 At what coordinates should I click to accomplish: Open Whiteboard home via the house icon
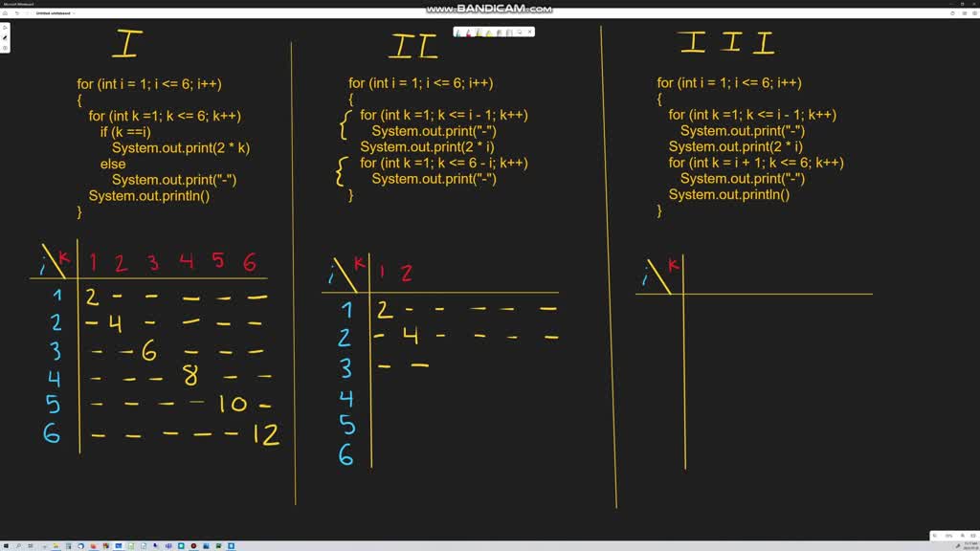click(5, 13)
